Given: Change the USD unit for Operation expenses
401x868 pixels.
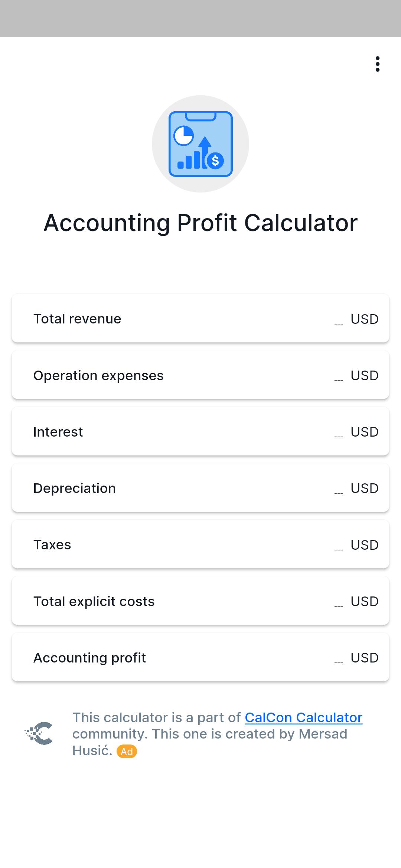Looking at the screenshot, I should [364, 375].
